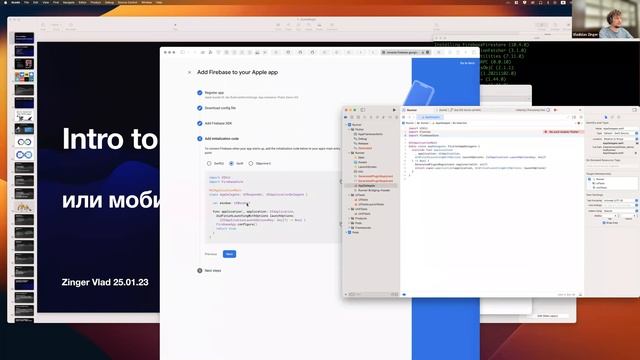640x360 pixels.
Task: Collapse Runner project root in navigator
Action: [x=346, y=125]
